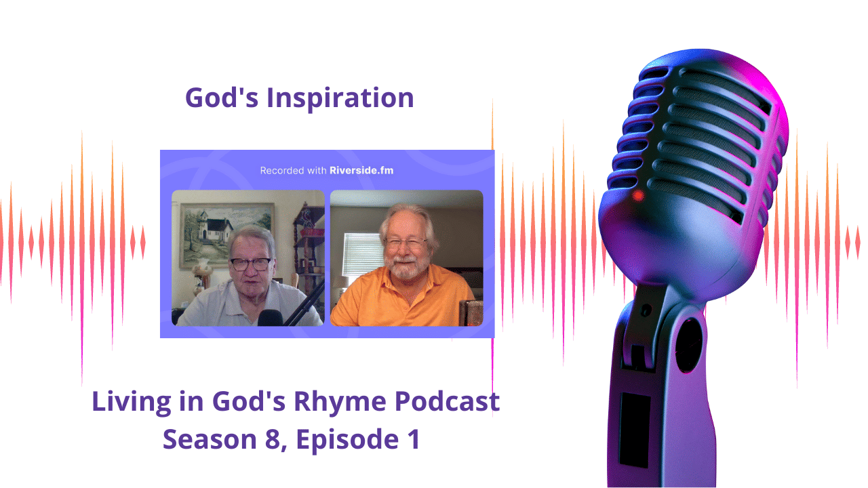Click the black podcast mic in left video
The height and width of the screenshot is (488, 868).
click(271, 317)
